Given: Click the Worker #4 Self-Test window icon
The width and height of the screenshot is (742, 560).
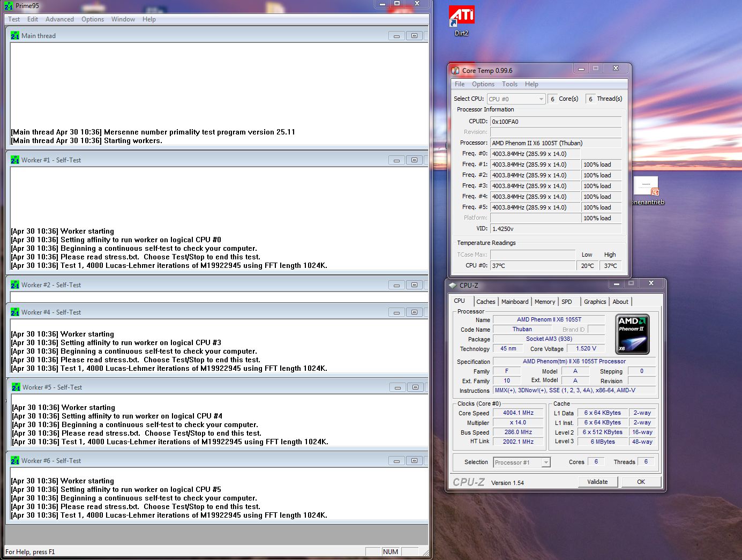Looking at the screenshot, I should pyautogui.click(x=15, y=312).
